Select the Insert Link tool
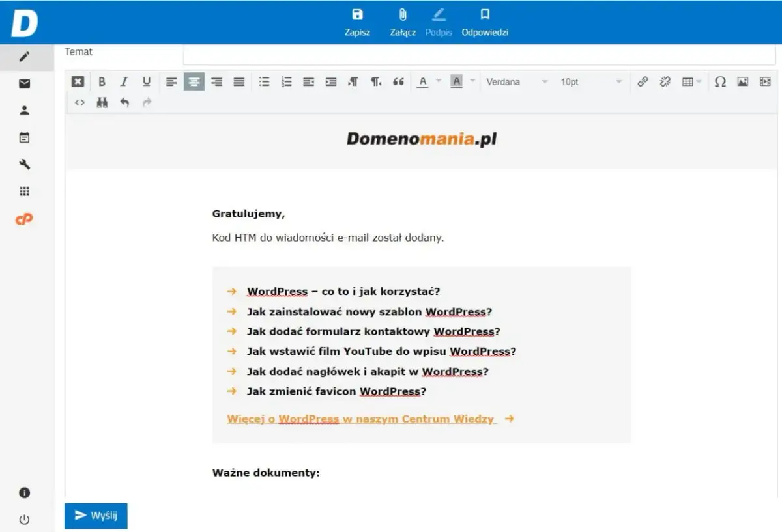The image size is (782, 532). [x=643, y=81]
